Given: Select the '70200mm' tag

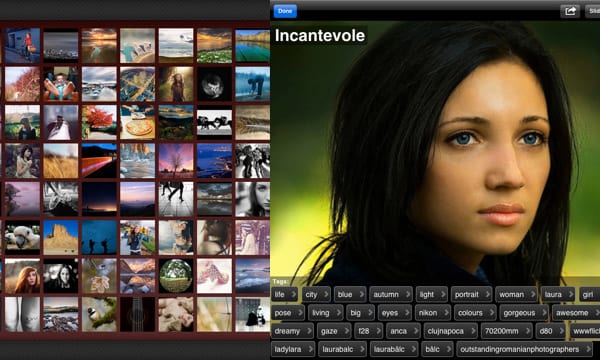Looking at the screenshot, I should click(x=506, y=331).
